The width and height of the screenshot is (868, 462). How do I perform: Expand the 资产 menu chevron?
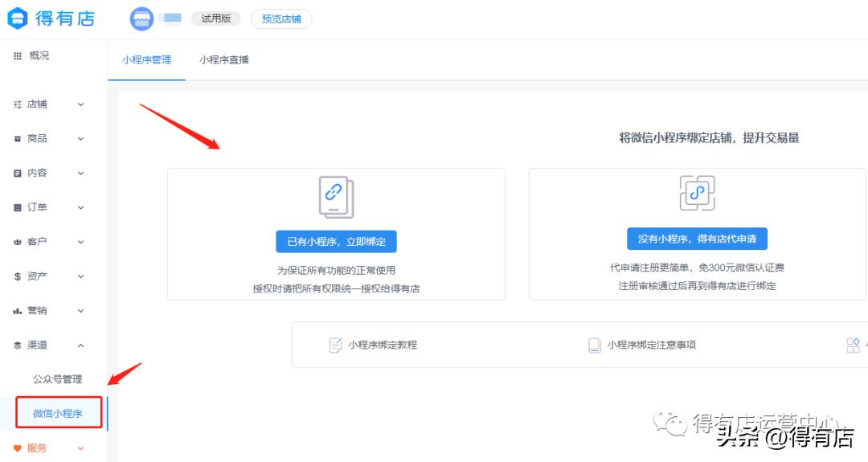tap(81, 276)
